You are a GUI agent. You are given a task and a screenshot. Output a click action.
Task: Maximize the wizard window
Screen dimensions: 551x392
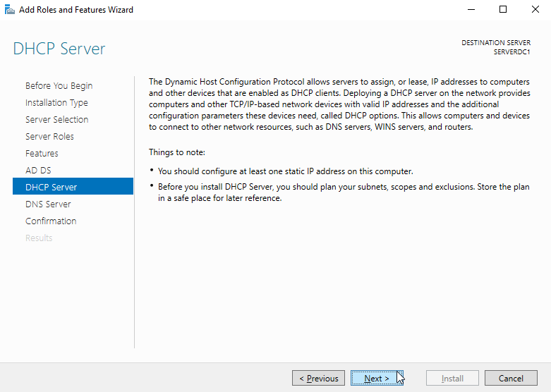[x=503, y=9]
